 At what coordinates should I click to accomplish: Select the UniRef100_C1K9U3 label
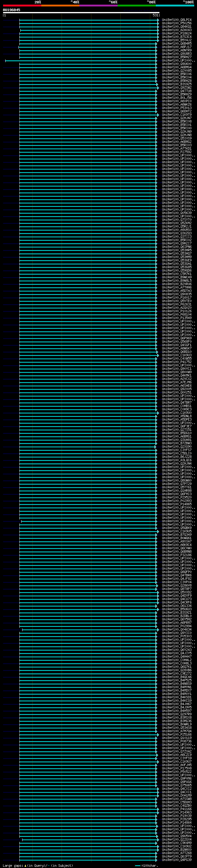[177, 355]
